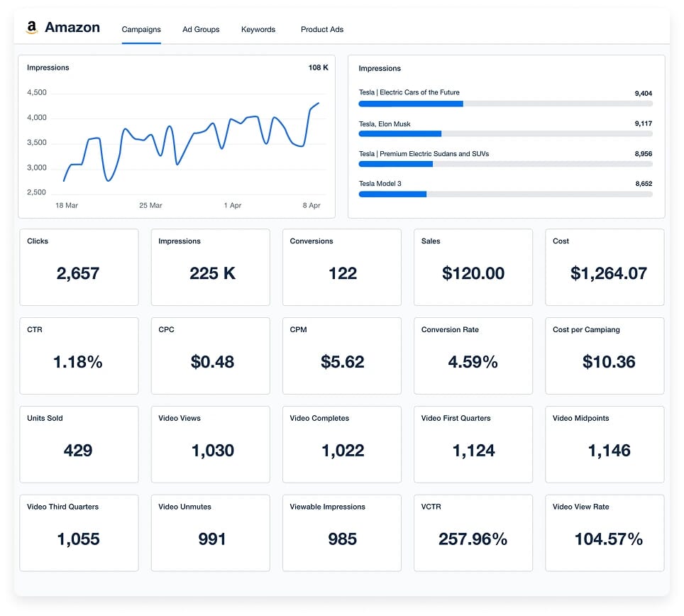Image resolution: width=684 pixels, height=616 pixels.
Task: Click the Sales value $120.00
Action: [473, 273]
